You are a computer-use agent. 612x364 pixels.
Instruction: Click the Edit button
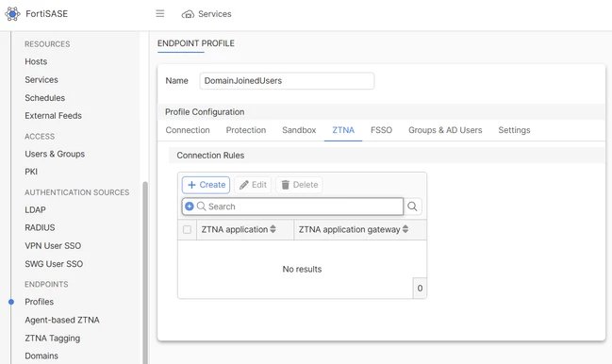point(253,185)
